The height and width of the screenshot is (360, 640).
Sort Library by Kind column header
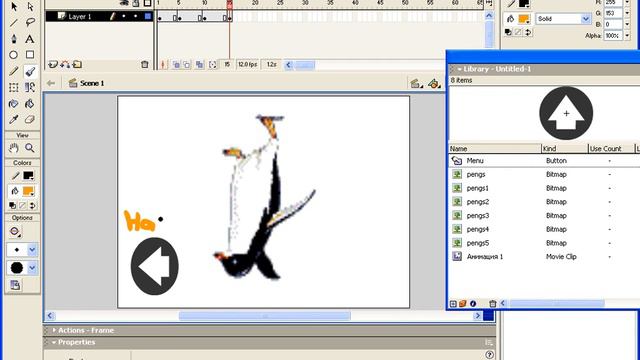564,149
